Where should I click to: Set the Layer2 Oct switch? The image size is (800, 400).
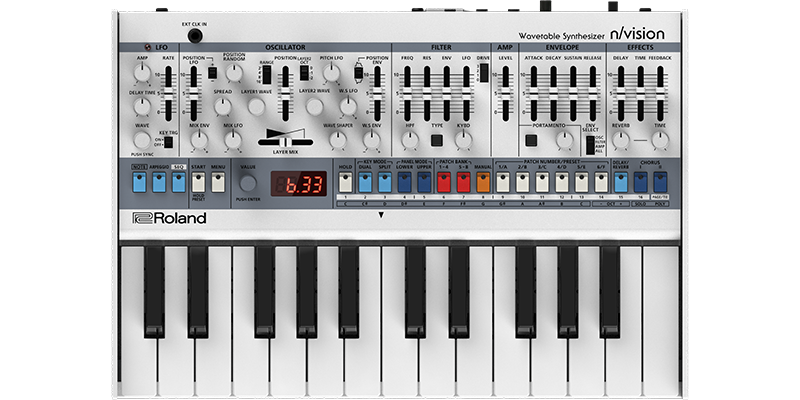[304, 73]
